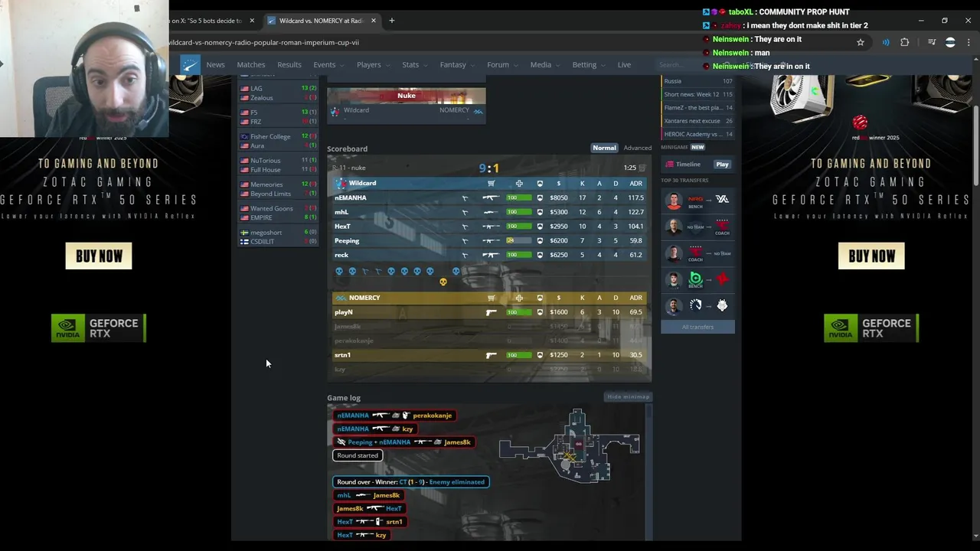Open the LAG vs Zealous match row
This screenshot has height=551, width=980.
[x=278, y=93]
